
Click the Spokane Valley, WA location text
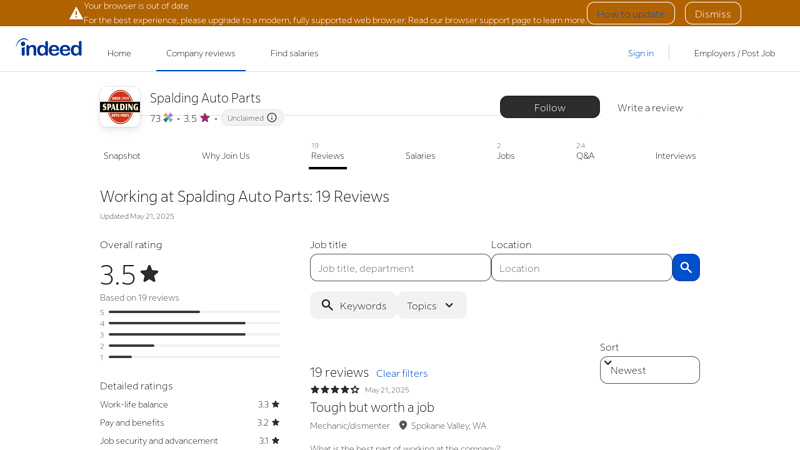point(448,426)
